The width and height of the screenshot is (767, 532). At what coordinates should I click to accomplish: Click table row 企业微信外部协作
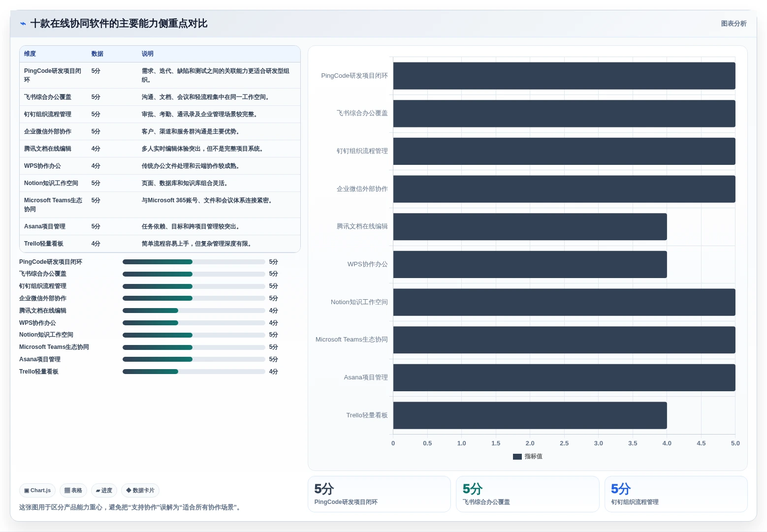(160, 131)
